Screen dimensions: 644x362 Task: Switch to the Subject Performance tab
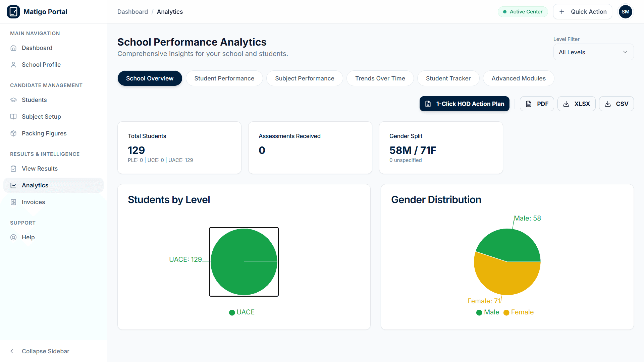pos(305,78)
